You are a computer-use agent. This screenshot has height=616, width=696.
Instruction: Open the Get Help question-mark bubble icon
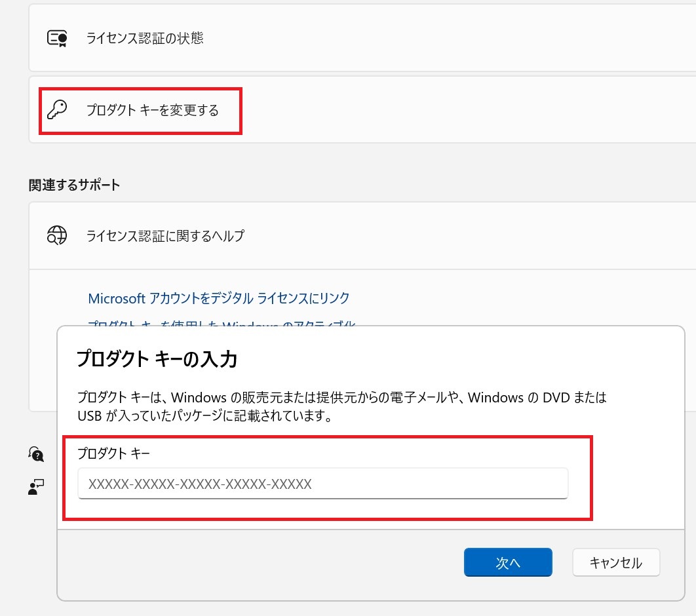click(35, 453)
